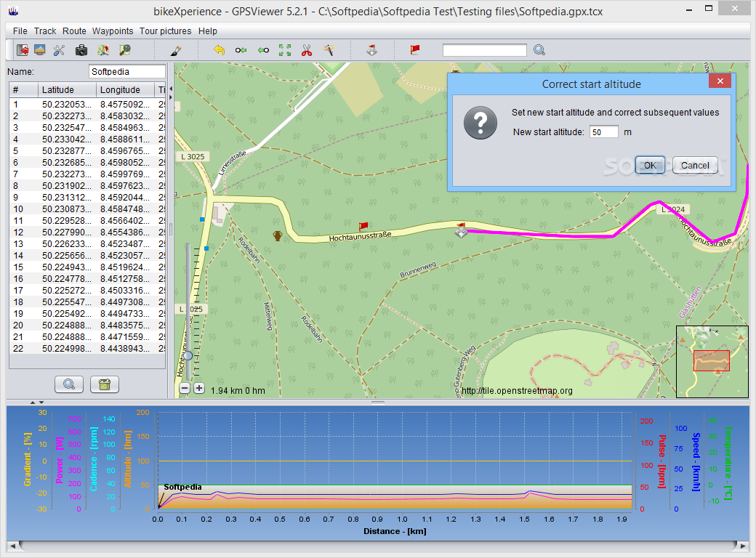Viewport: 756px width, 558px height.
Task: Select the paintbrush draw tool
Action: [176, 50]
